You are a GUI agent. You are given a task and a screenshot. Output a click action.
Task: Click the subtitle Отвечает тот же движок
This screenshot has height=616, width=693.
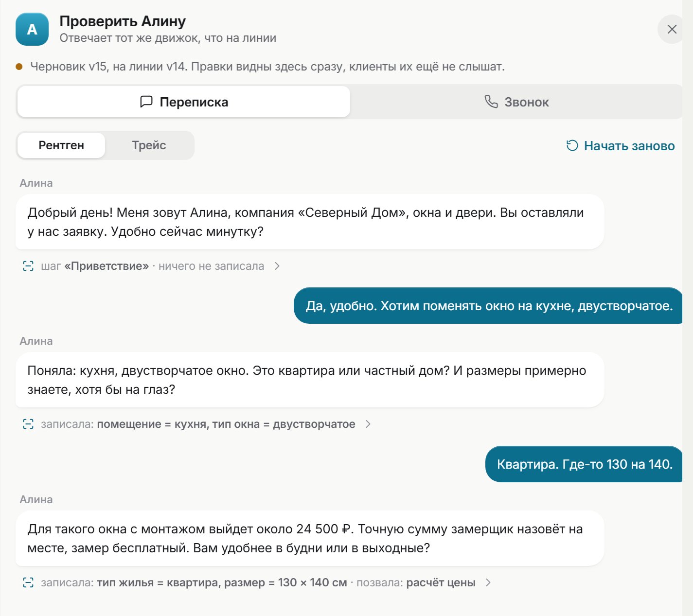tap(168, 38)
